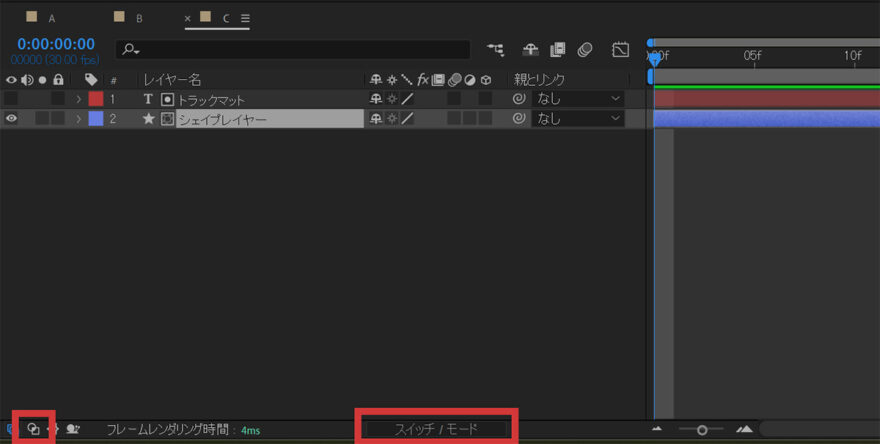Click the 05f mark on time ruler

pyautogui.click(x=753, y=55)
